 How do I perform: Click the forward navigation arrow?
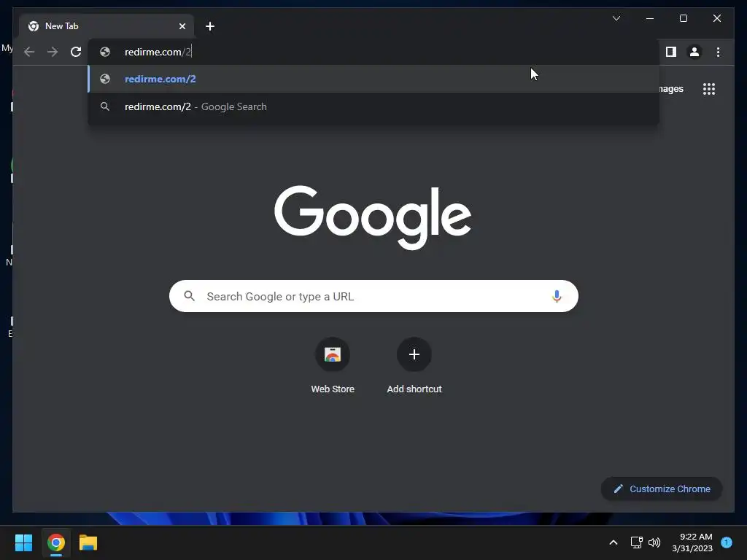(53, 52)
